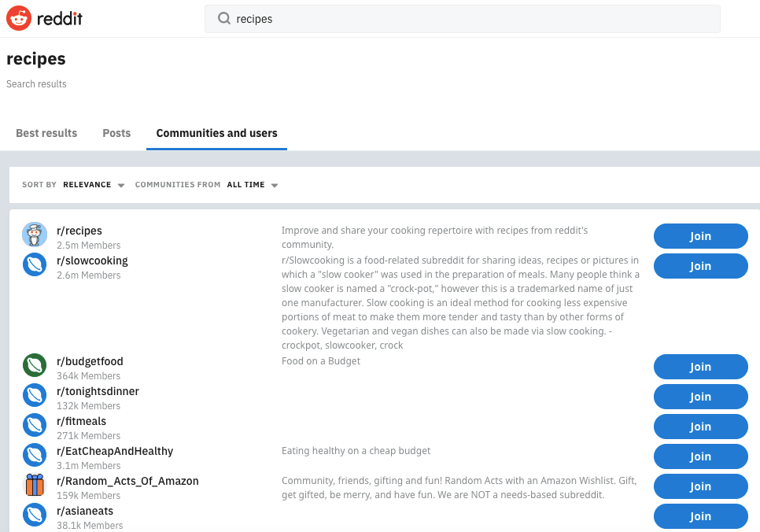Join the r/recipes community
The image size is (760, 532).
click(700, 236)
